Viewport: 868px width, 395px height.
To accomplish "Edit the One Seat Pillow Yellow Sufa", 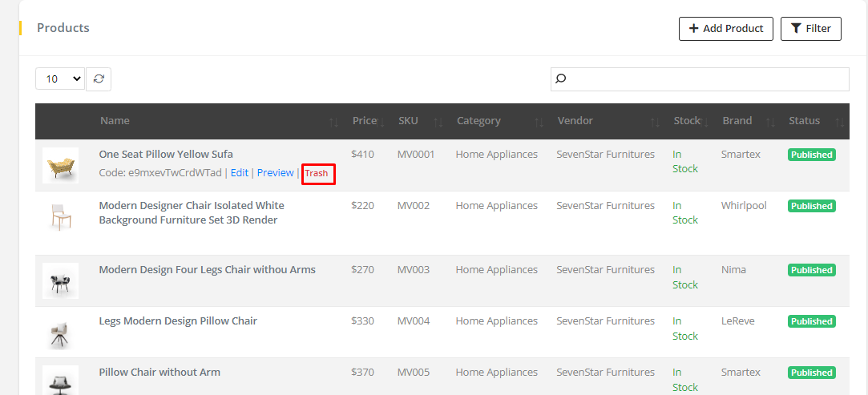I will 239,173.
